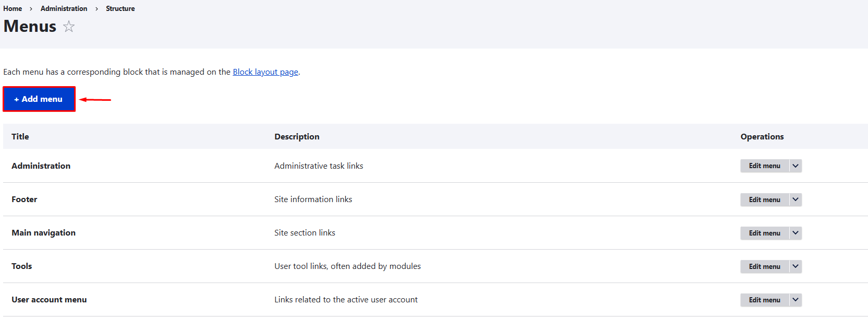
Task: Expand operations dropdown for User account menu
Action: point(795,300)
